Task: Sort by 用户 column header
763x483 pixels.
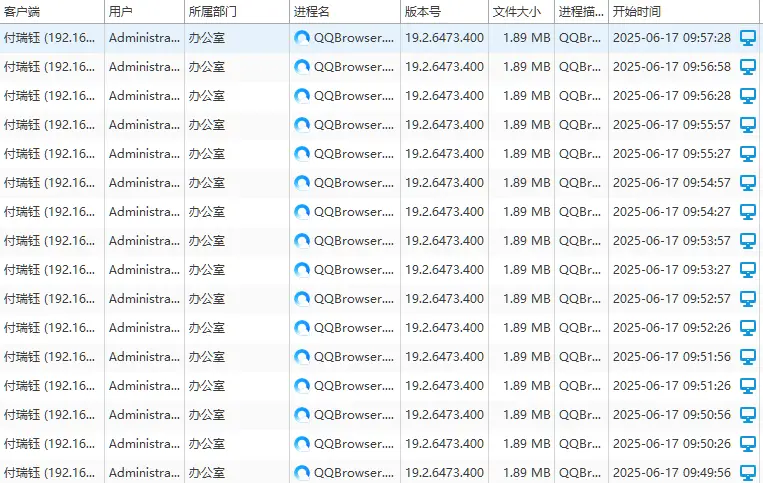Action: point(145,12)
